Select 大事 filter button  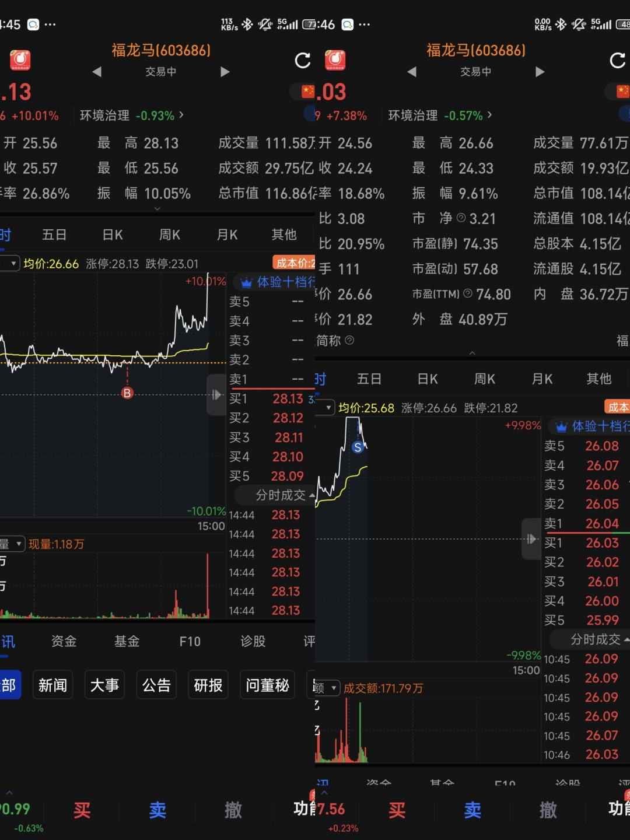pos(105,685)
